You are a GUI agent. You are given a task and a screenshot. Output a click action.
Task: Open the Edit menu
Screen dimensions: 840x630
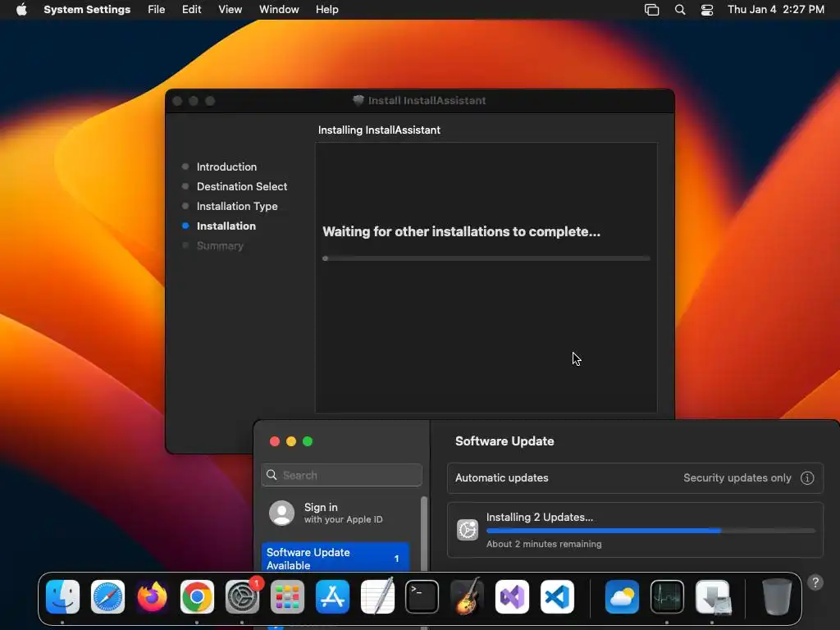(191, 10)
